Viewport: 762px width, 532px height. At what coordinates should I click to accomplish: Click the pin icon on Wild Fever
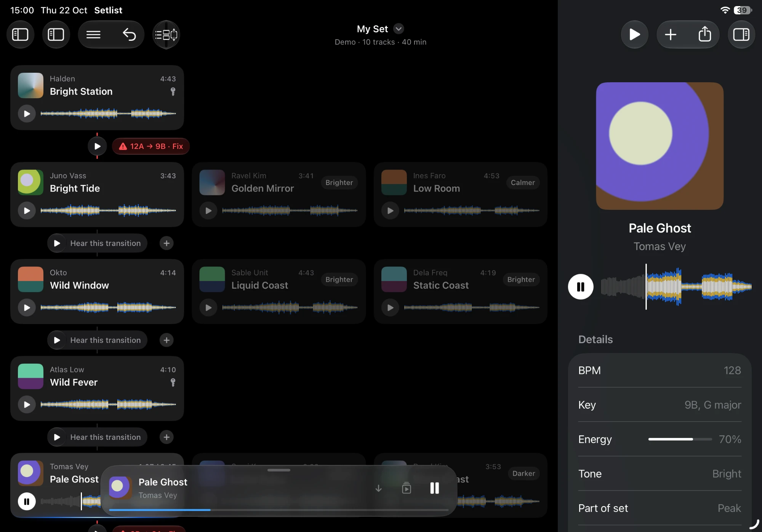click(x=173, y=382)
